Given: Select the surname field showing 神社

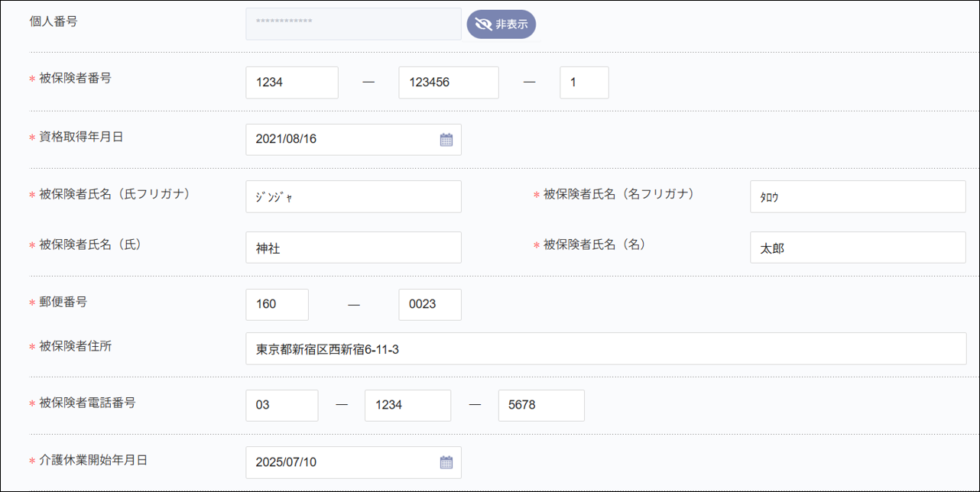Looking at the screenshot, I should pyautogui.click(x=353, y=247).
